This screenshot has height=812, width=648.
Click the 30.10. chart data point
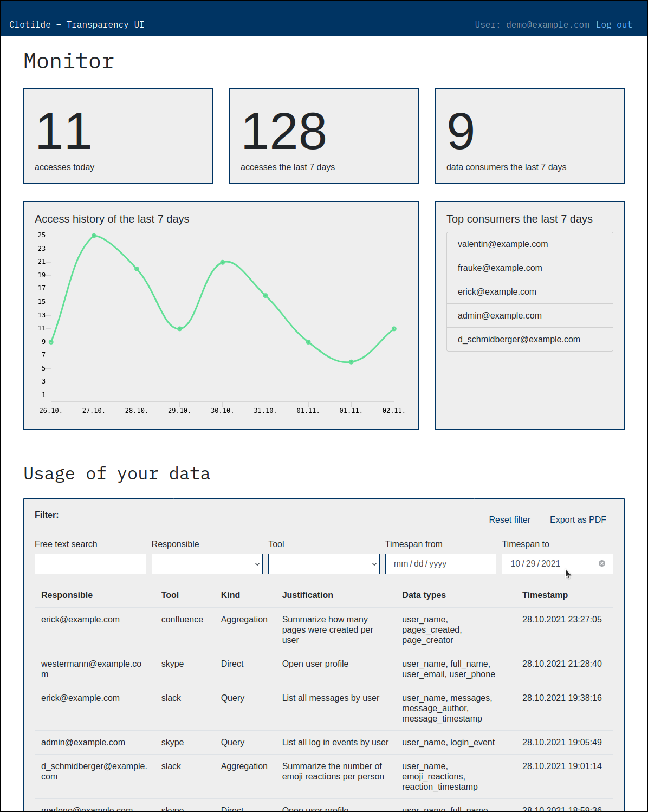tap(223, 262)
